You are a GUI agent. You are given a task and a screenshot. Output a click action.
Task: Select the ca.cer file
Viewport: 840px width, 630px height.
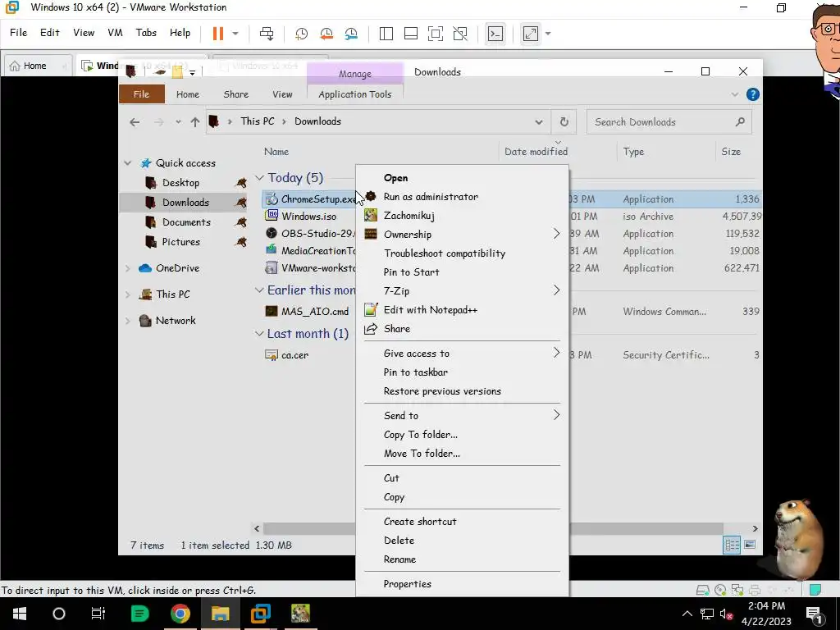(x=294, y=354)
